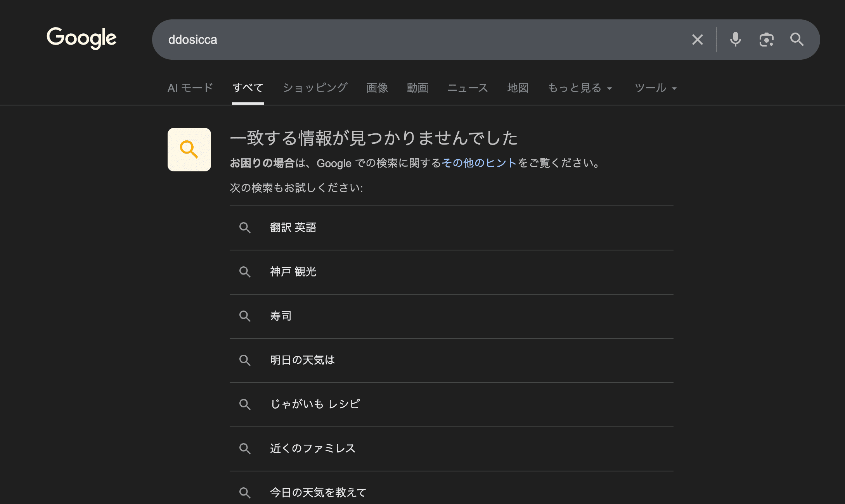Screen dimensions: 845x504
Task: Open the ショッピング tab
Action: pyautogui.click(x=315, y=88)
